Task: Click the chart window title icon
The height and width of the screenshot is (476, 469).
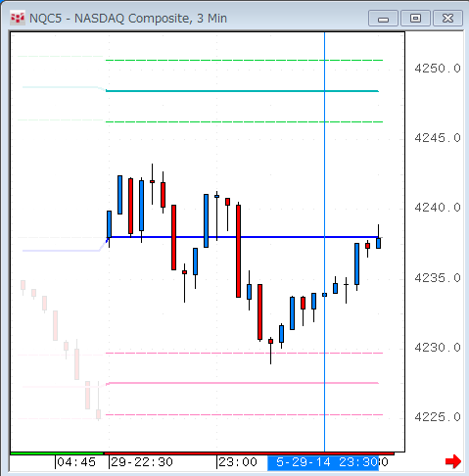Action: coord(18,18)
